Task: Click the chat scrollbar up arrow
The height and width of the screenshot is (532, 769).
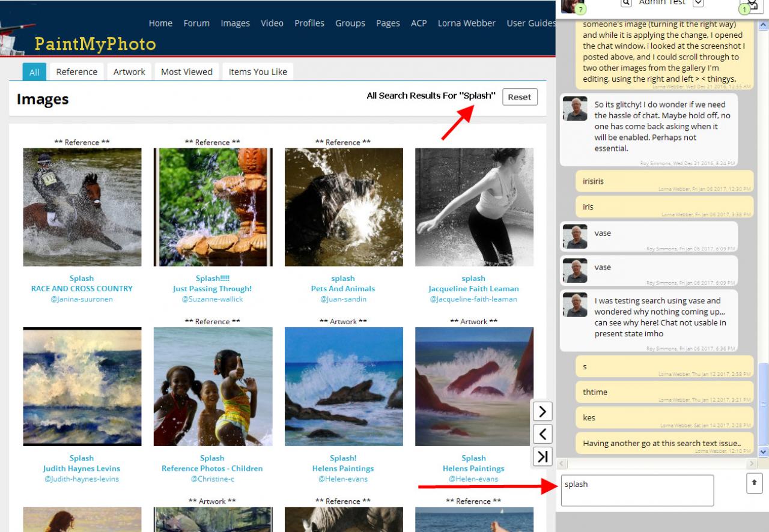Action: tap(764, 25)
